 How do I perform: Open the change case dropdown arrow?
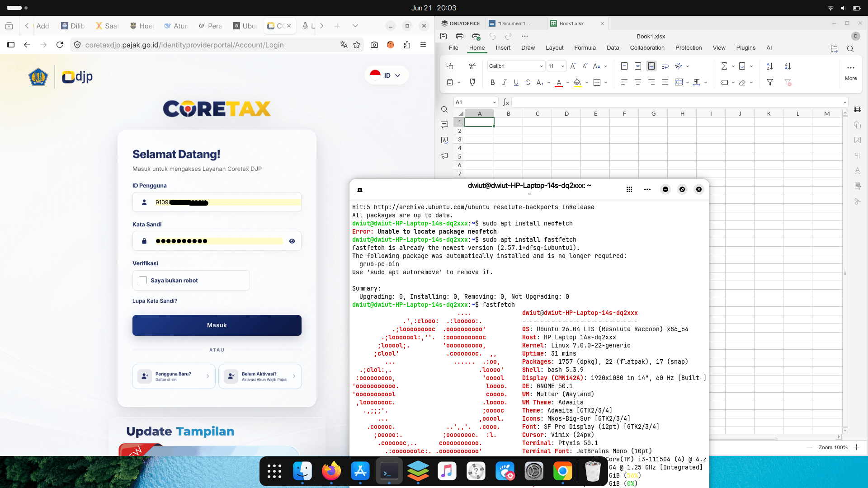point(606,66)
